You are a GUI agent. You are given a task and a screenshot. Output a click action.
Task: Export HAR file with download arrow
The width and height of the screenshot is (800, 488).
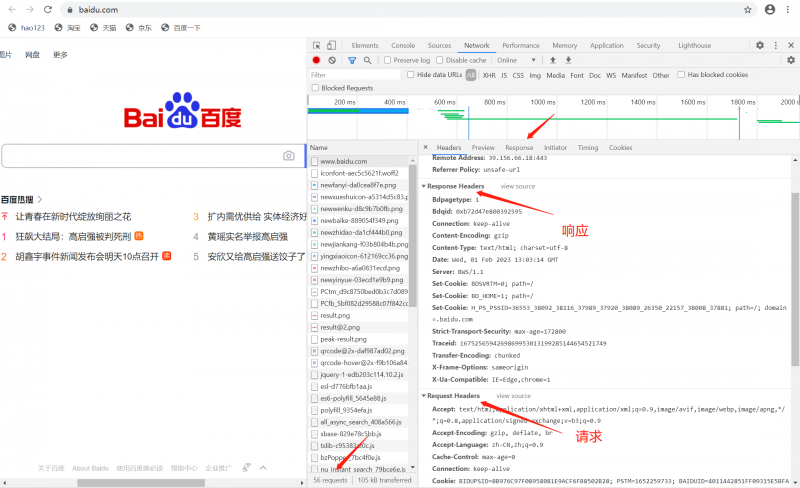click(568, 60)
